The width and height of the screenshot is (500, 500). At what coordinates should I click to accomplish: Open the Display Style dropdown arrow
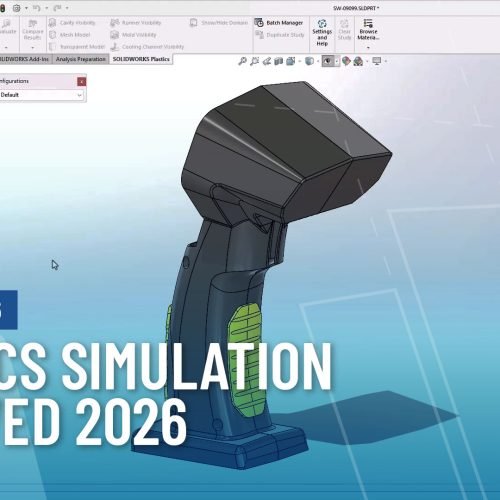[x=318, y=61]
